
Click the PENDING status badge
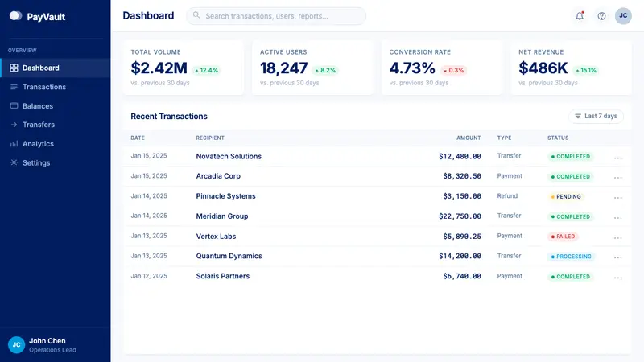(566, 196)
